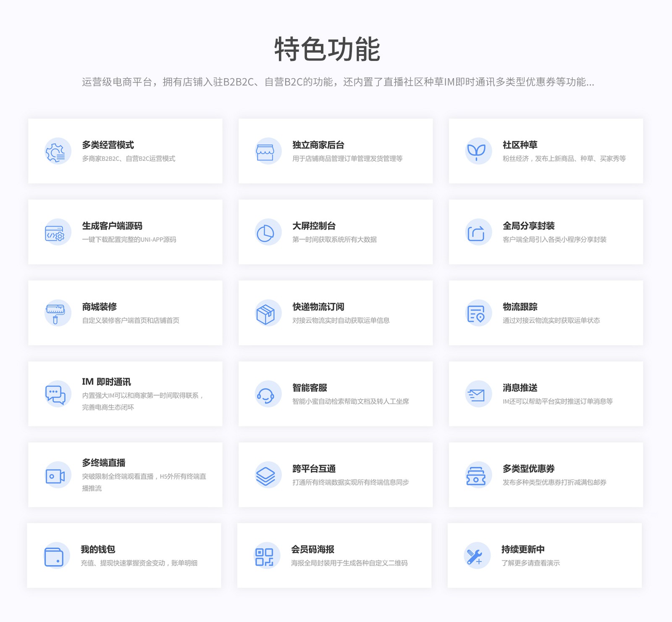Click the 了解更多请查看演示 description text
Screen dimensions: 672x622
tap(530, 563)
